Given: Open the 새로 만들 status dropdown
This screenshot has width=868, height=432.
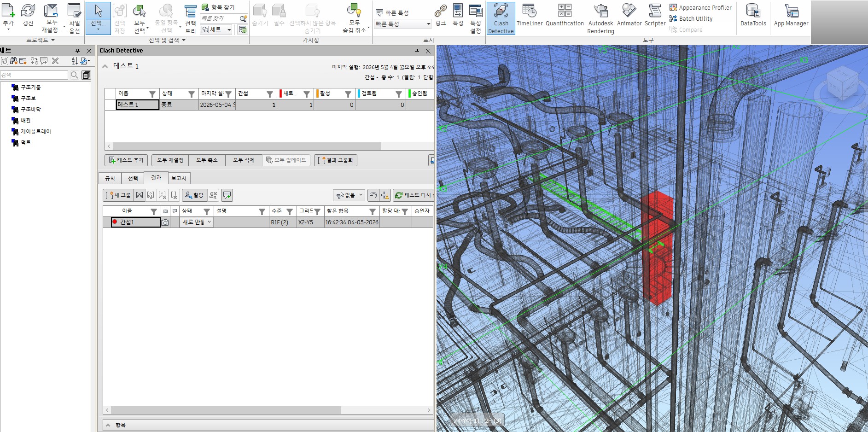Looking at the screenshot, I should (x=197, y=222).
